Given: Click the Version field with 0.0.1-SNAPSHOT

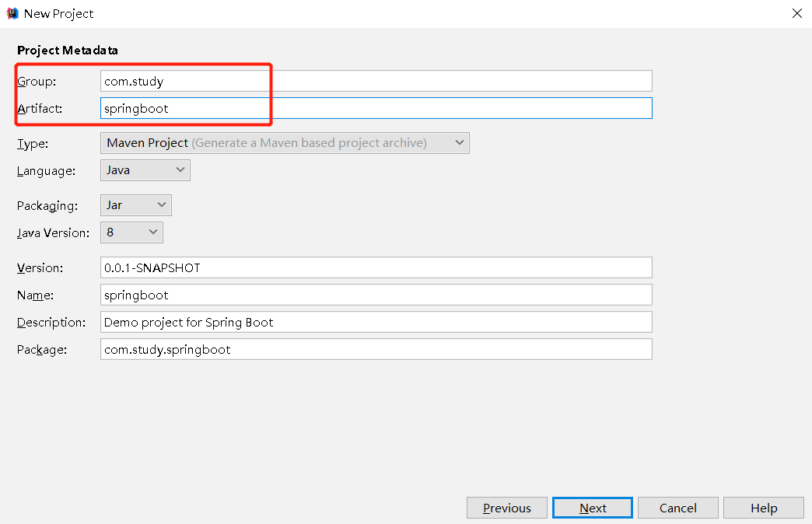Looking at the screenshot, I should tap(376, 267).
